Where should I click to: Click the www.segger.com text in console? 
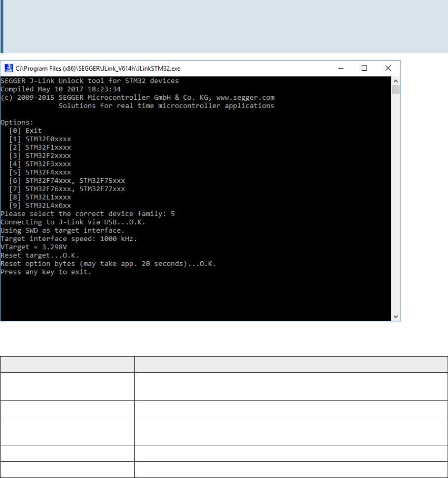[245, 97]
